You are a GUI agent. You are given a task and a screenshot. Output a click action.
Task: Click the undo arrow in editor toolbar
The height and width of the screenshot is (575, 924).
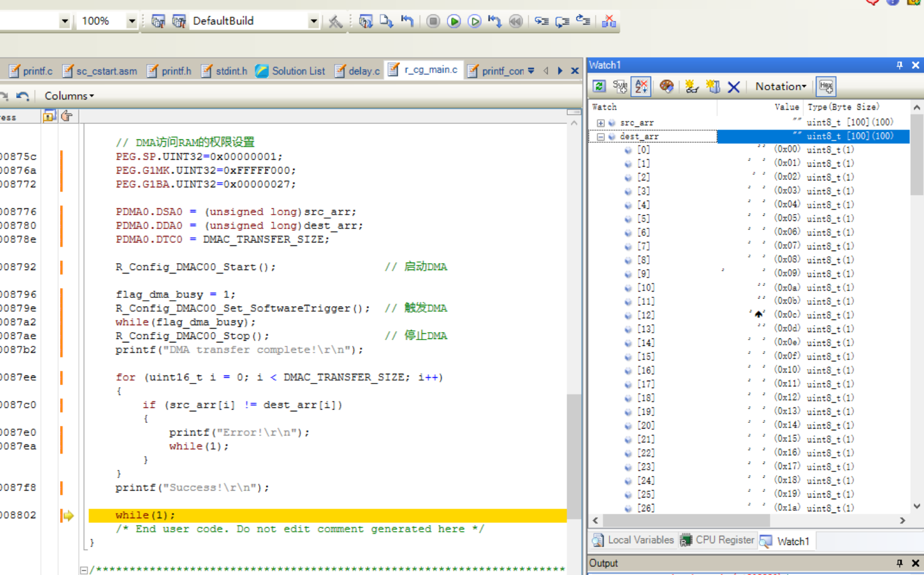tap(23, 96)
